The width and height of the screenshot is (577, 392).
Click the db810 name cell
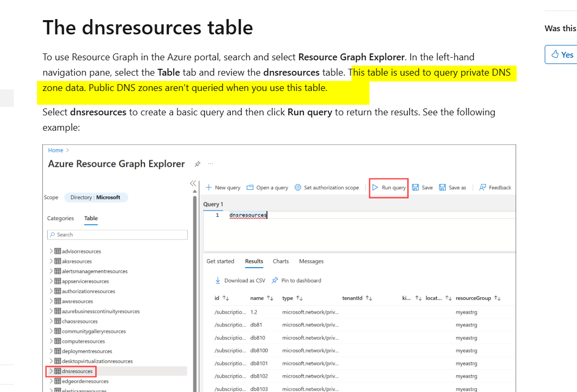click(258, 338)
